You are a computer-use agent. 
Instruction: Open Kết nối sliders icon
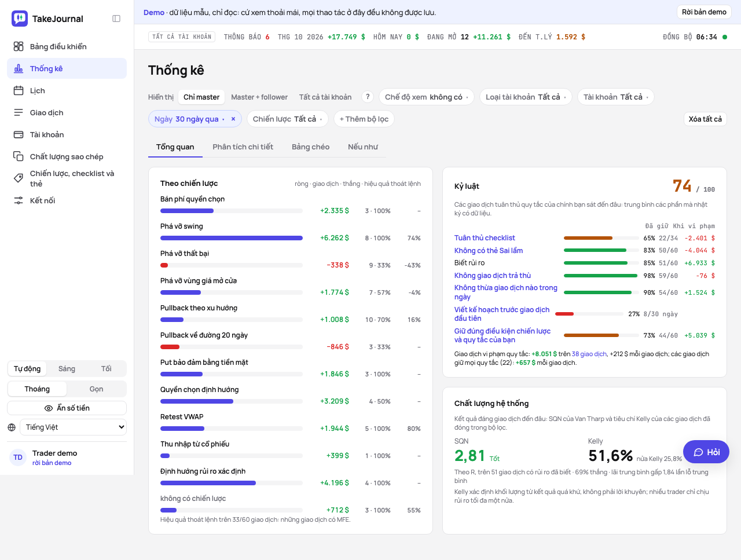[19, 200]
